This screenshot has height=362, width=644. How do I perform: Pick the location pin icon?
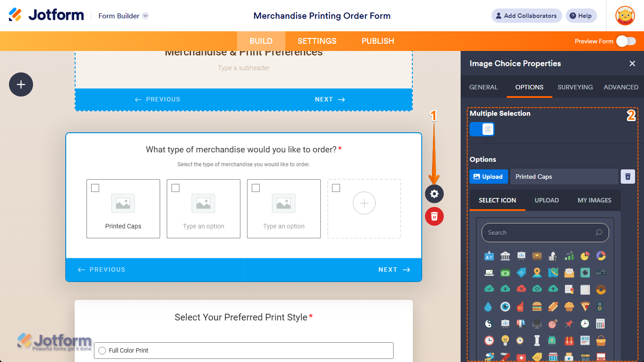tap(537, 273)
